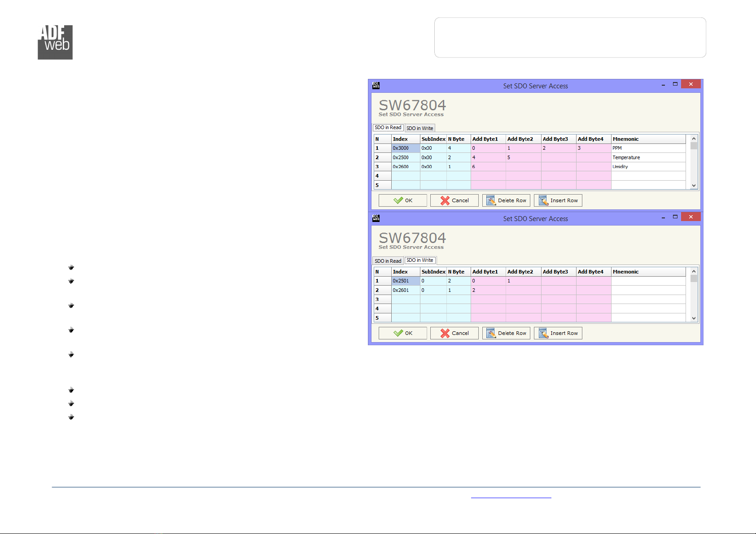Click Mnemonic cell Temperature
This screenshot has height=534, width=756.
(648, 157)
